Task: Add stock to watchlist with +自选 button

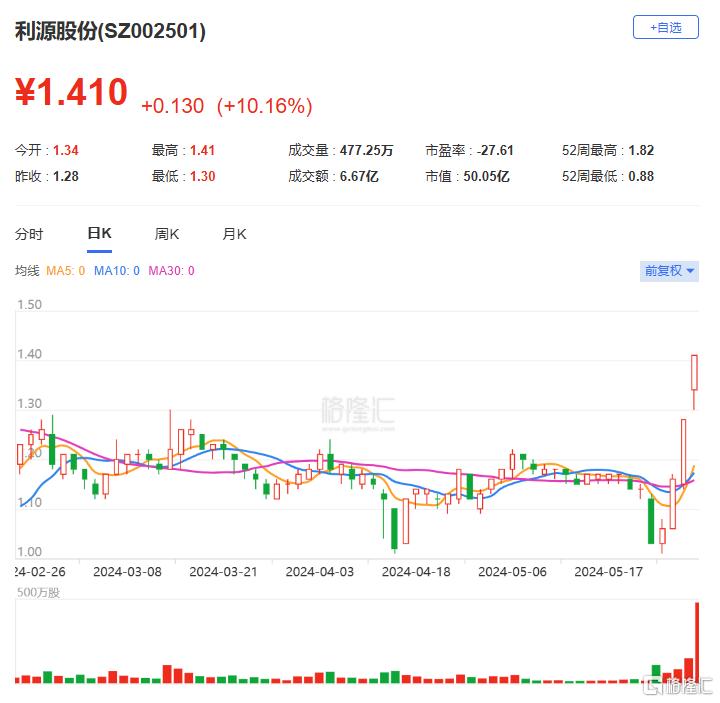Action: click(x=665, y=27)
